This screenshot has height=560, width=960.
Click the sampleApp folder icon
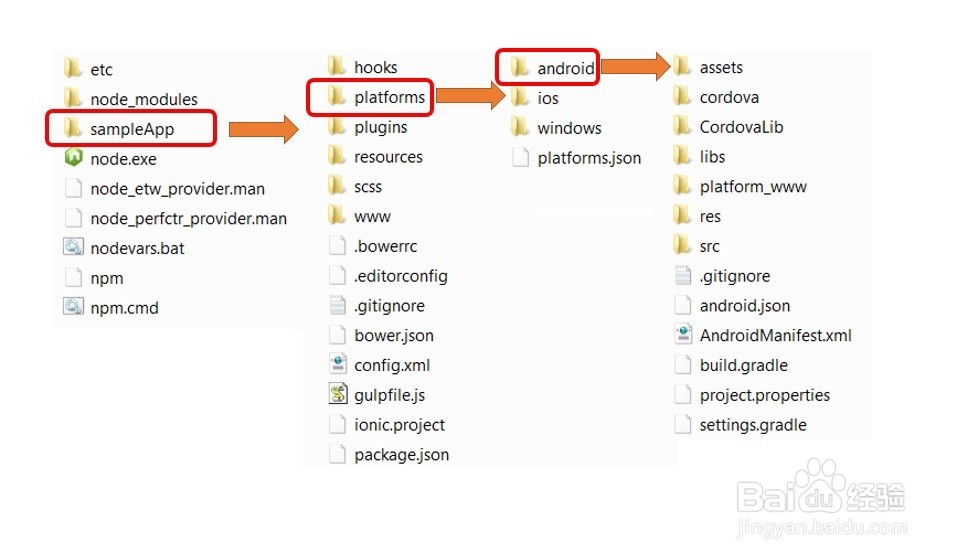pyautogui.click(x=73, y=129)
